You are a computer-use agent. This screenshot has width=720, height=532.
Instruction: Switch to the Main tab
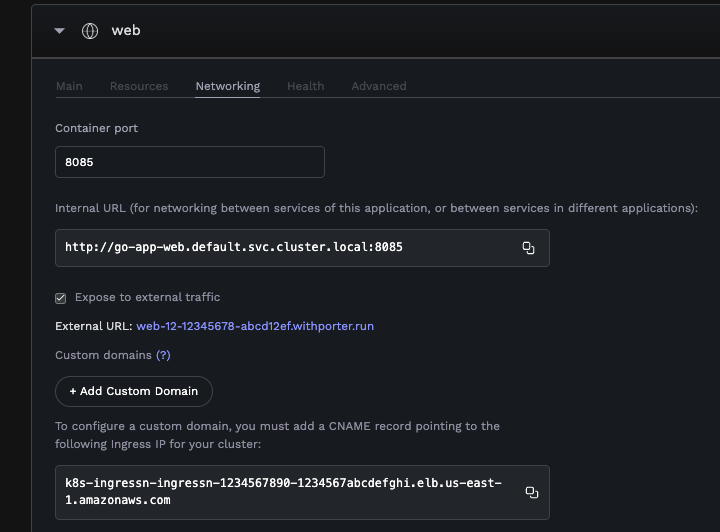(69, 86)
